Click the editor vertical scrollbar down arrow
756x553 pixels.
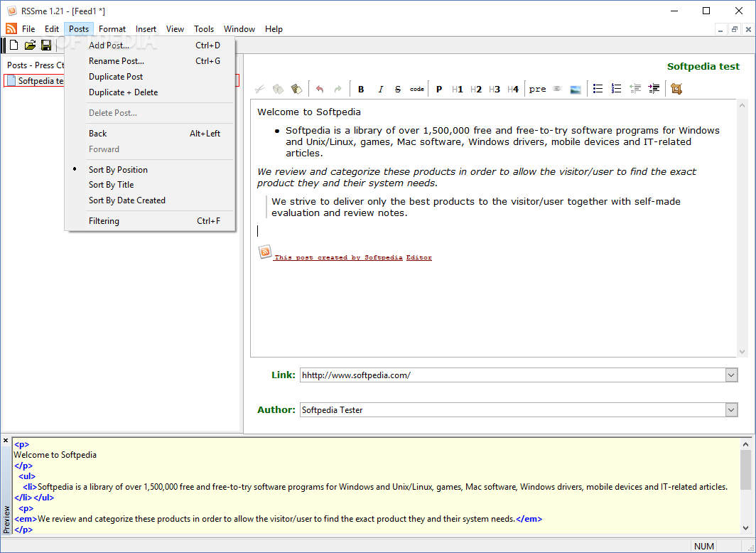[x=742, y=351]
